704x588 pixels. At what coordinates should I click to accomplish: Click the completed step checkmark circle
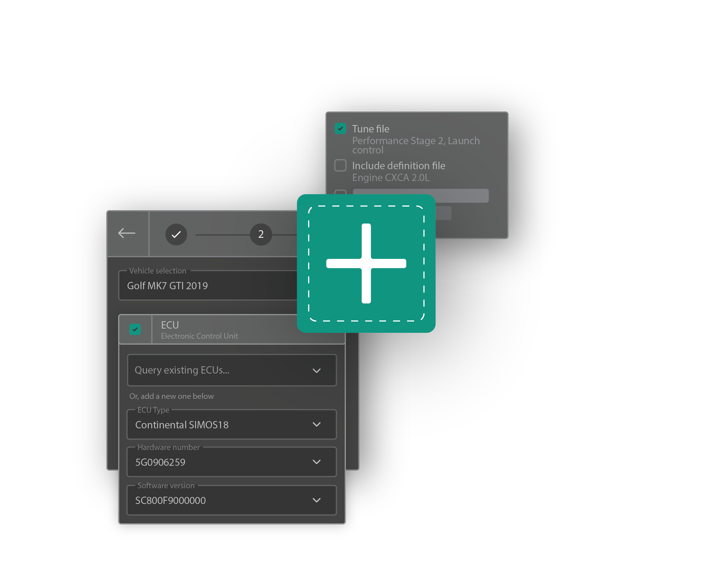176,234
